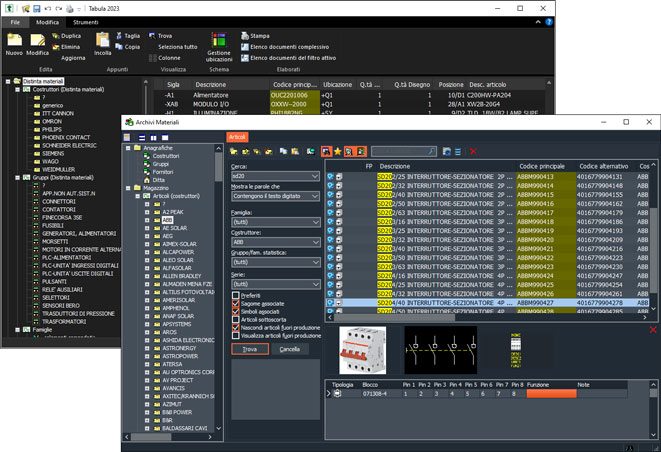Screen dimensions: 661x452
Task: Click the circuit breaker product photo thumbnail
Action: pyautogui.click(x=362, y=350)
